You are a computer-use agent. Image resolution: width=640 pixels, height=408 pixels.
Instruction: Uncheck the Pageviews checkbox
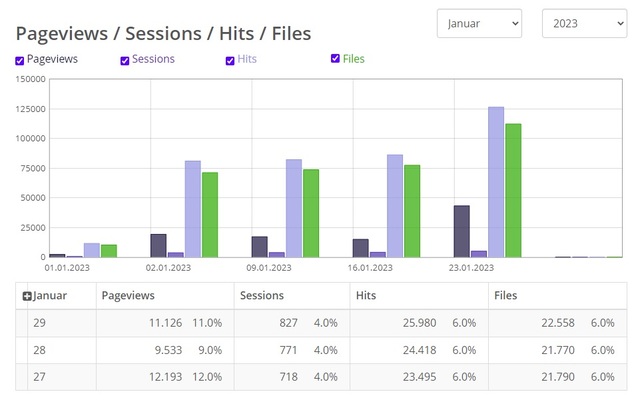(x=20, y=61)
